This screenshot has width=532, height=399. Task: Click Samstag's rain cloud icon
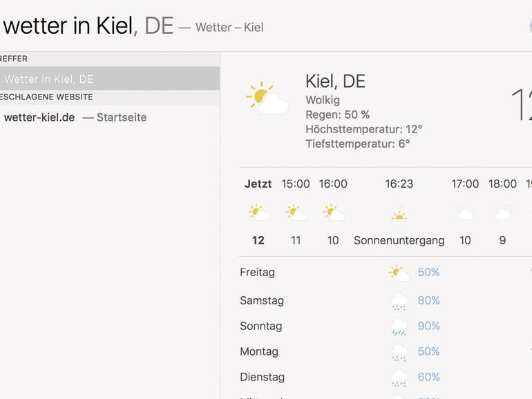tap(399, 301)
